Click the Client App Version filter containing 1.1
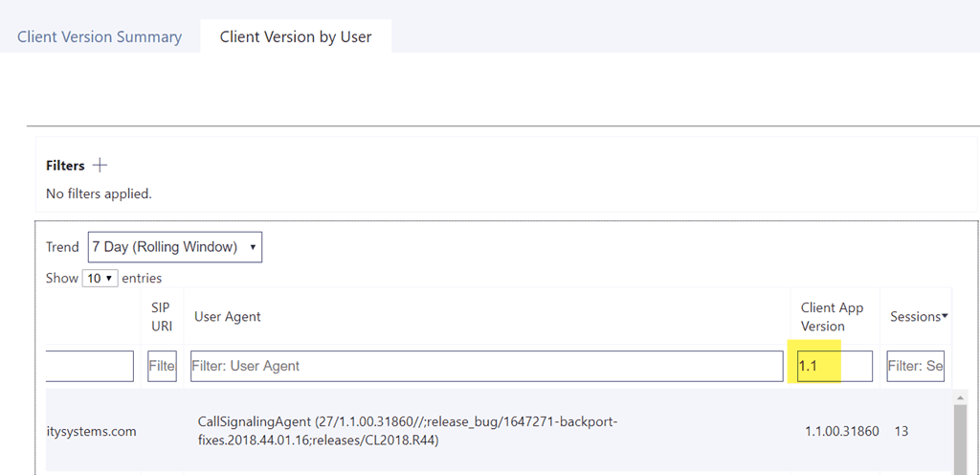Image resolution: width=980 pixels, height=475 pixels. pos(834,366)
